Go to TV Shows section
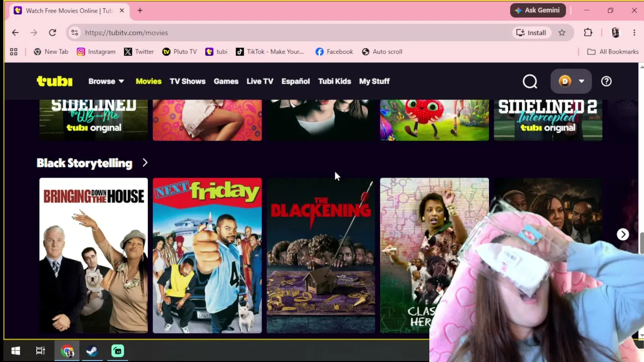Viewport: 644px width, 362px height. pyautogui.click(x=188, y=81)
